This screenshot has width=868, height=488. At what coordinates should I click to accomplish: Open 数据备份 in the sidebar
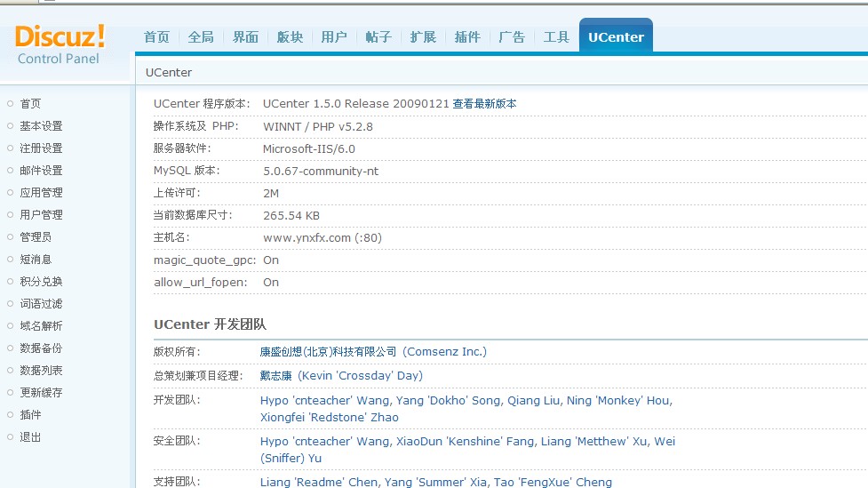pos(41,348)
